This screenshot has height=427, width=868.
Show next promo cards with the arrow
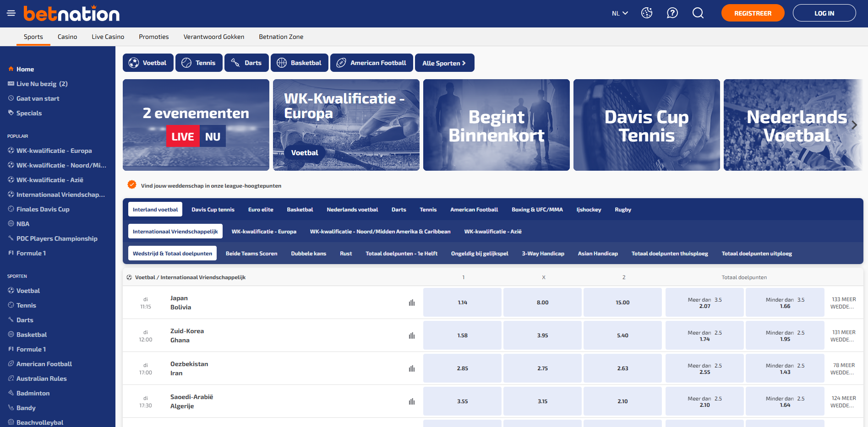[x=854, y=125]
